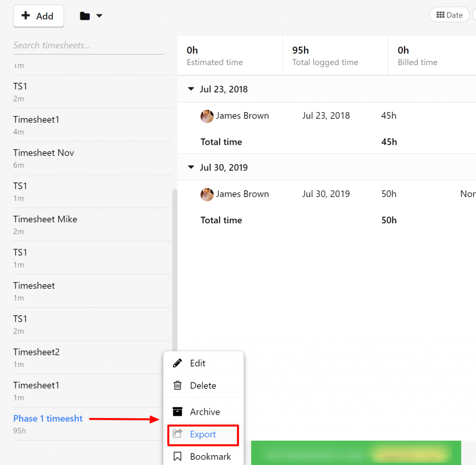476x465 pixels.
Task: Click the Add button
Action: coord(39,16)
